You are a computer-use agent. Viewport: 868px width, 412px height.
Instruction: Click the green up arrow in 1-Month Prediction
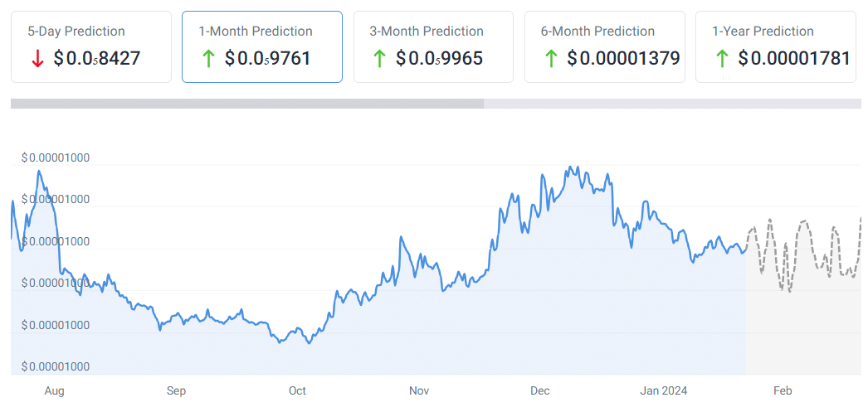[207, 59]
